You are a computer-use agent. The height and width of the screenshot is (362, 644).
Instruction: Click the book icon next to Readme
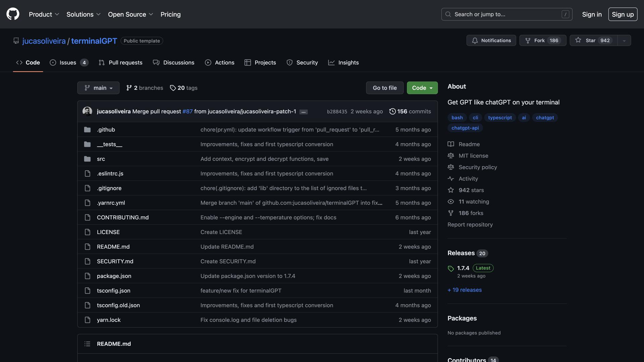(x=450, y=144)
